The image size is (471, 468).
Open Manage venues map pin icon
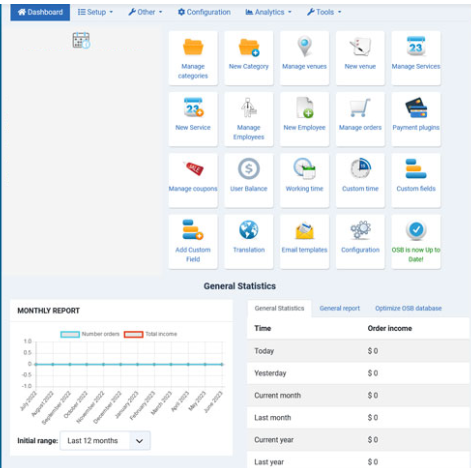pos(304,46)
